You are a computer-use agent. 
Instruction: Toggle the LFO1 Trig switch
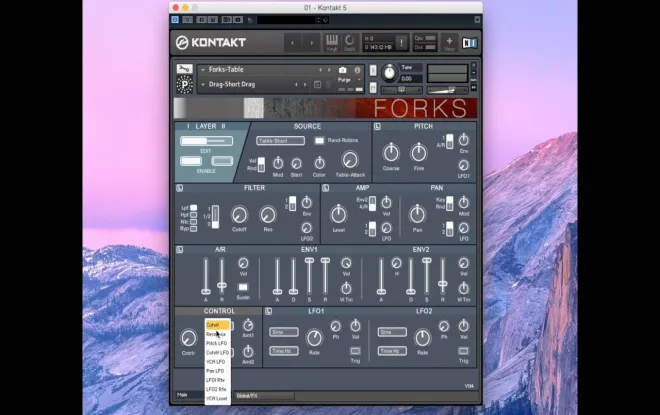tap(355, 351)
